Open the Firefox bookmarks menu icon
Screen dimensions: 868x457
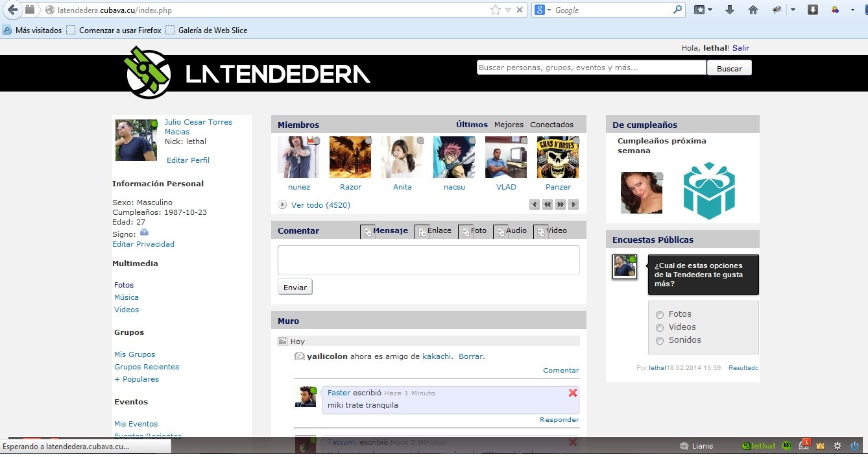click(x=703, y=10)
